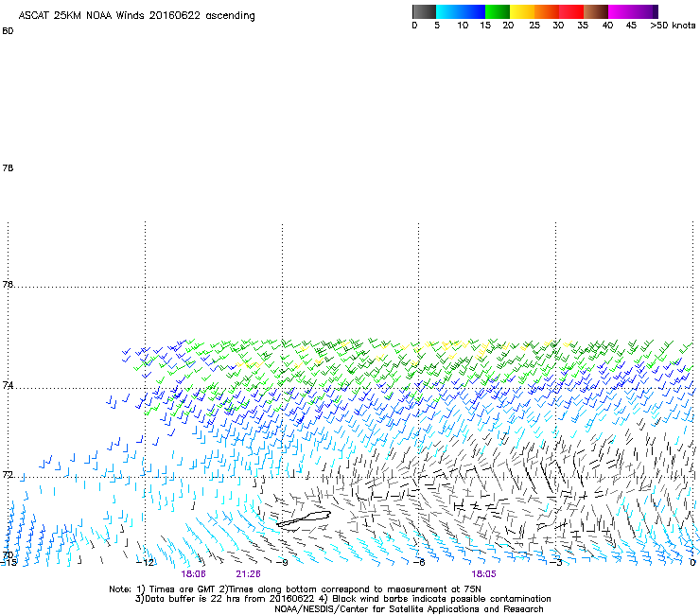
Task: Click the '-3' longitude label
Action: click(556, 563)
